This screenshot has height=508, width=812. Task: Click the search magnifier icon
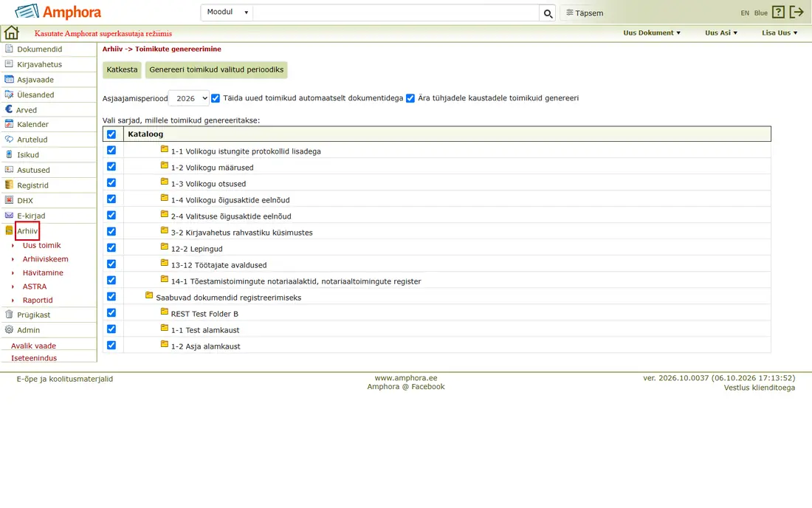tap(548, 13)
